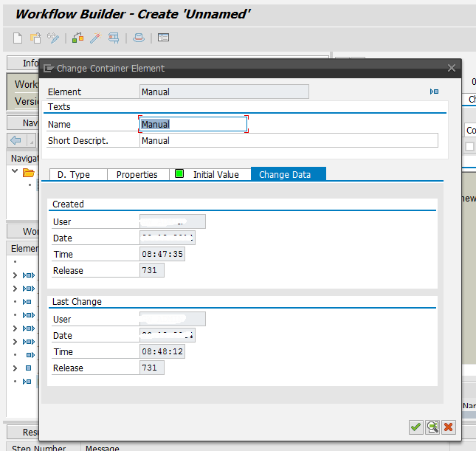Switch to the D. Type tab
The height and width of the screenshot is (451, 476).
[x=74, y=174]
